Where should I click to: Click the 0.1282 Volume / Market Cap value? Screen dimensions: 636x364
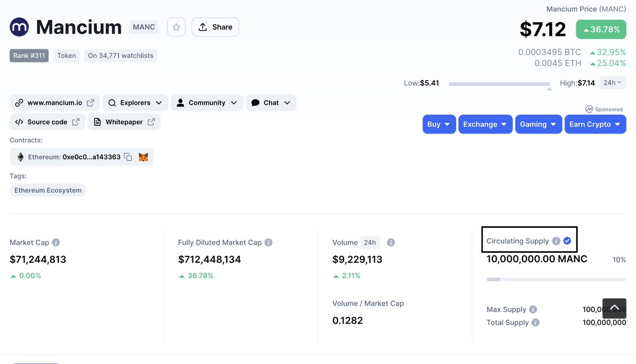click(x=348, y=321)
